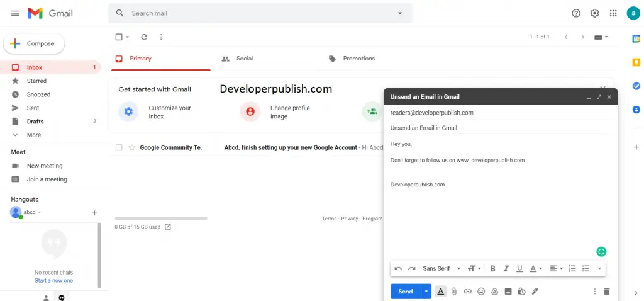Open the Starred folder
644x301 pixels.
pos(51,81)
